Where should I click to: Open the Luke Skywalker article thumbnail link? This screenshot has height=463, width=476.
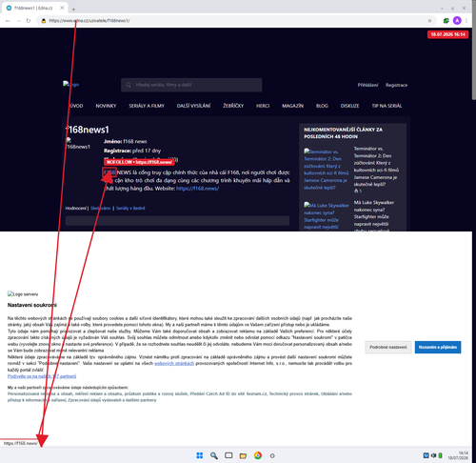click(x=327, y=216)
